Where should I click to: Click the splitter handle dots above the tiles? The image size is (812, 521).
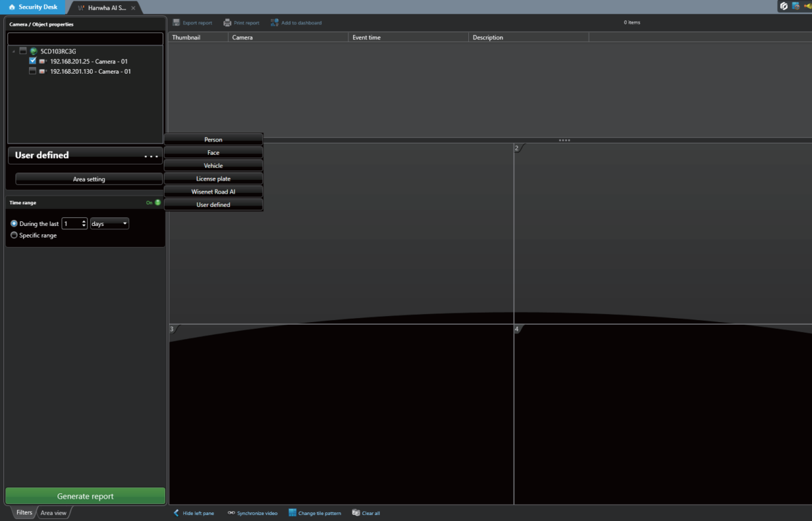(564, 140)
